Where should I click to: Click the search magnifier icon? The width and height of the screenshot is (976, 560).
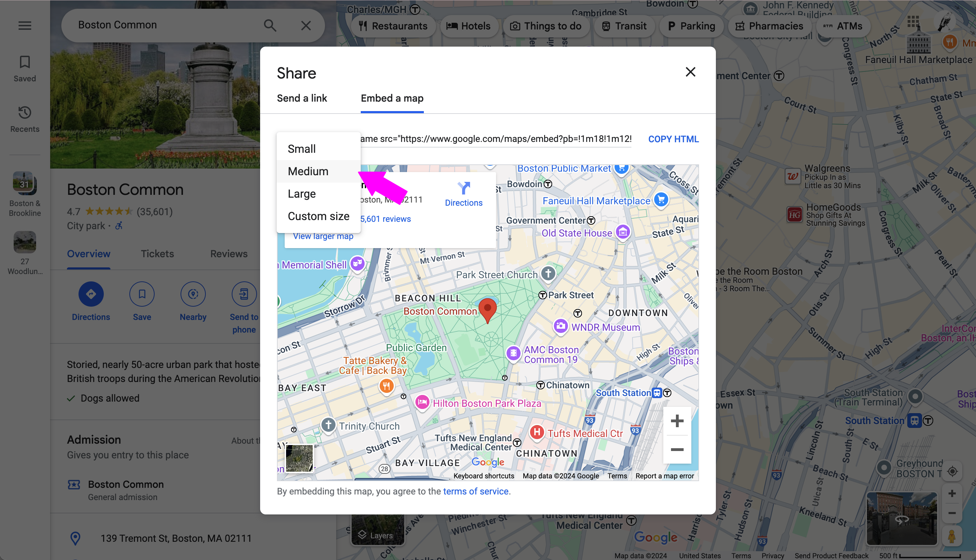[x=270, y=25]
